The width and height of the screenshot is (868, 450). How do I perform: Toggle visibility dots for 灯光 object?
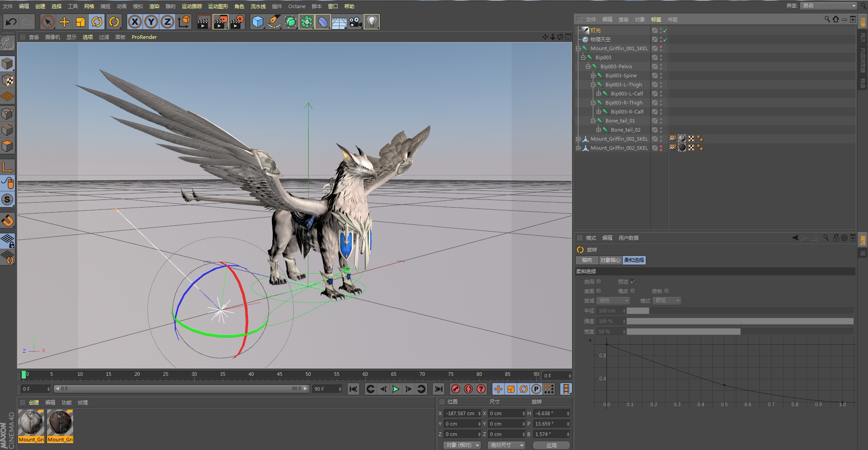[661, 30]
